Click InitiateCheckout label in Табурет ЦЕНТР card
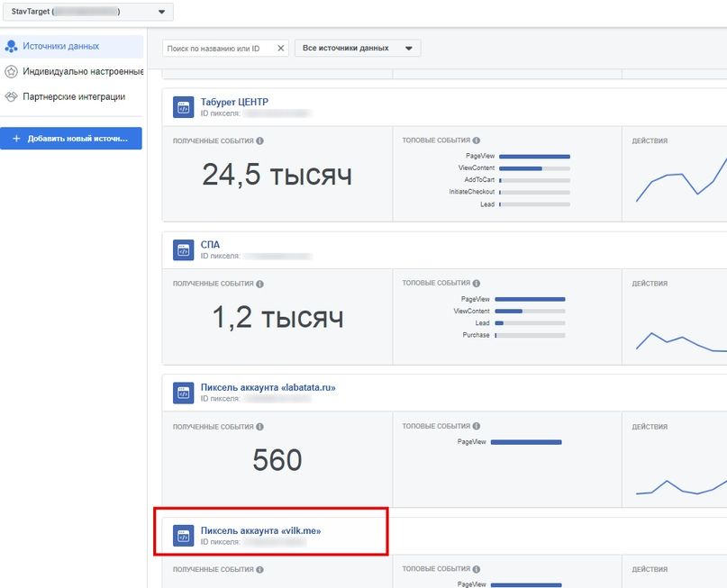 (x=471, y=192)
